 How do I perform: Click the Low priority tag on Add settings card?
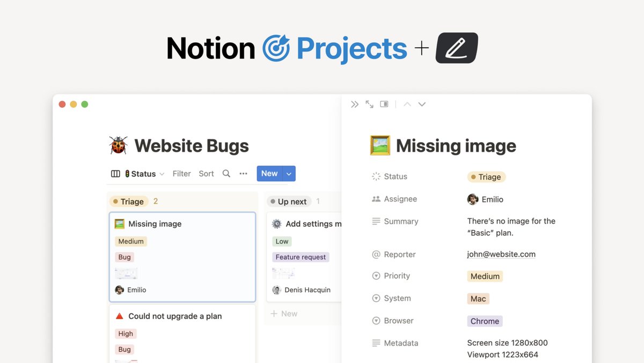pyautogui.click(x=281, y=241)
